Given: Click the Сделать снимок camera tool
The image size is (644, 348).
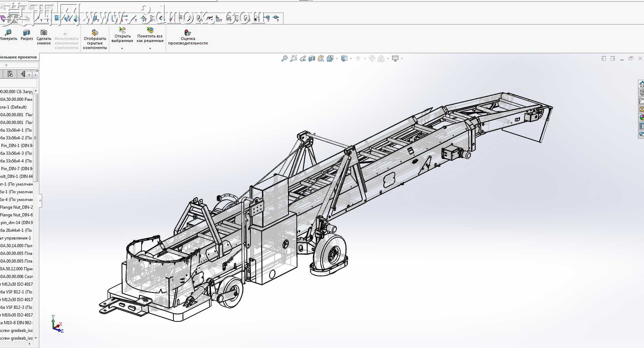Looking at the screenshot, I should point(44,37).
